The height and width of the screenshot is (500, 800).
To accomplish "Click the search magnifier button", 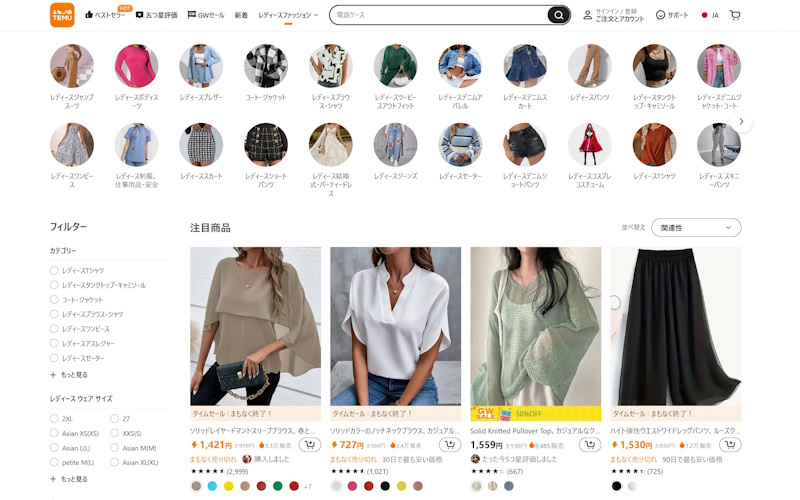I will (559, 15).
